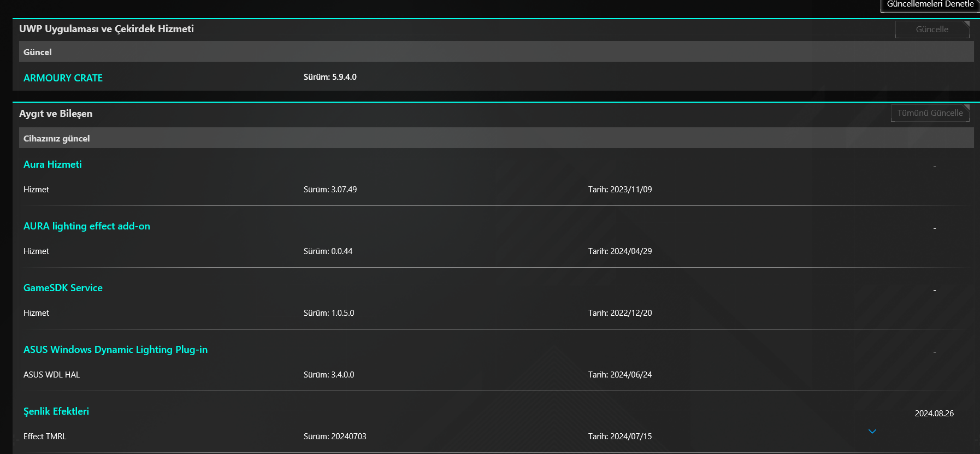Click the Aygıt ve Bileşen heading
This screenshot has width=980, height=454.
pos(56,114)
